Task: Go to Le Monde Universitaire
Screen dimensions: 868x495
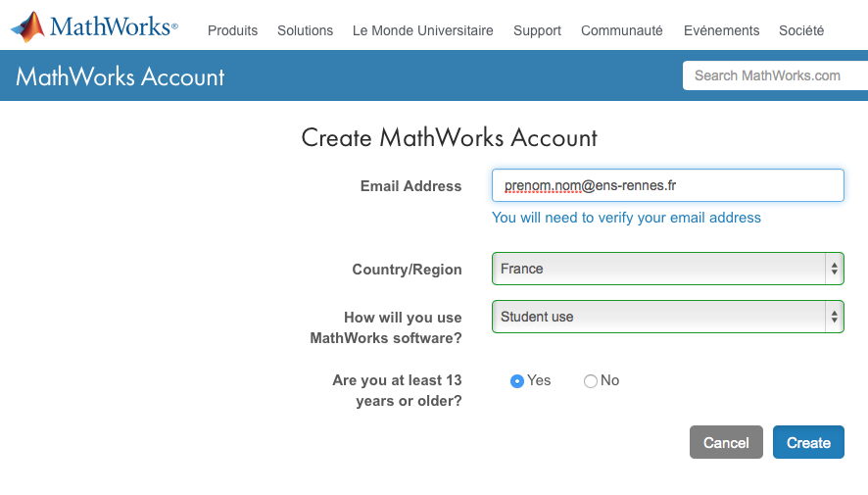Action: (x=422, y=30)
